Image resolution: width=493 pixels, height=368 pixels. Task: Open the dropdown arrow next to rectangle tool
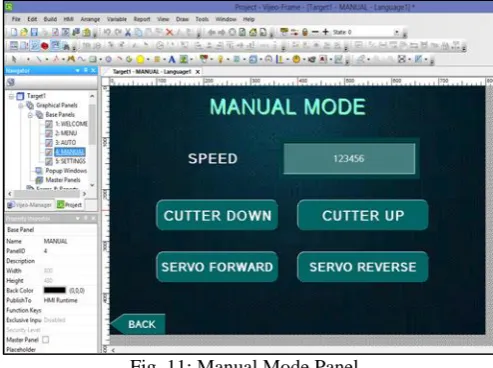point(101,60)
